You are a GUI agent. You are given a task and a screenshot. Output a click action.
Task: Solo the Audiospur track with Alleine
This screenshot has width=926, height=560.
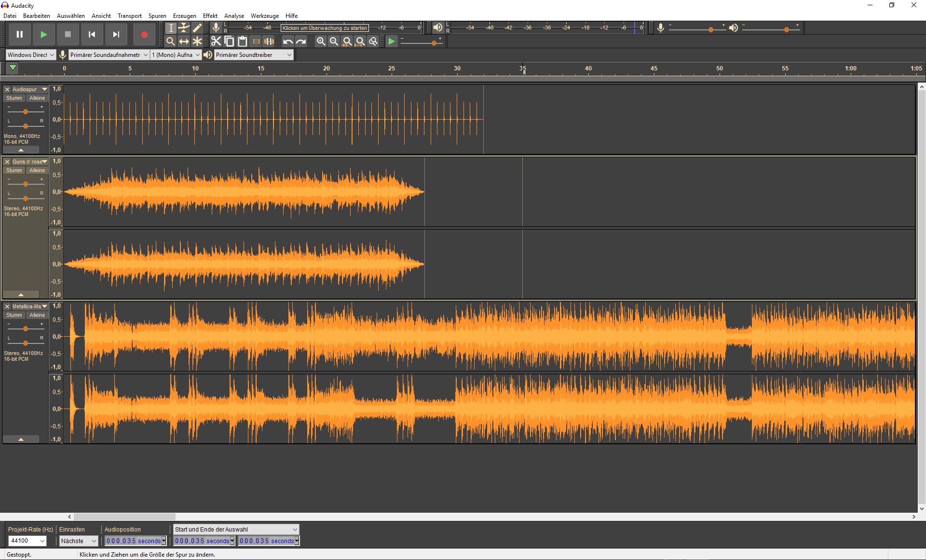point(37,98)
